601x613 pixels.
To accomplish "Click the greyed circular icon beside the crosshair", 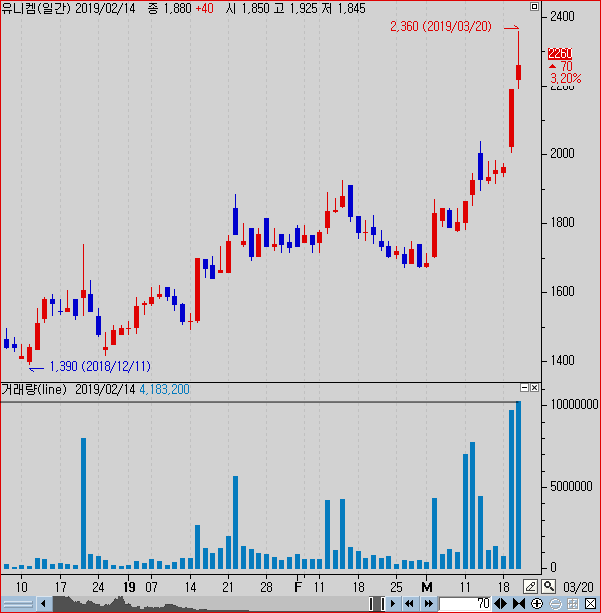I will [555, 604].
